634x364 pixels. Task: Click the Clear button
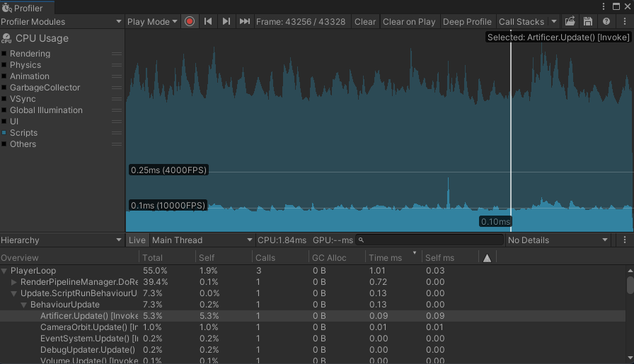[x=365, y=21]
